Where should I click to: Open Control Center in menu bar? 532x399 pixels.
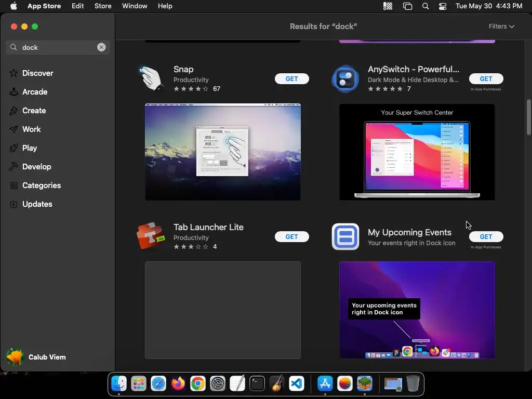443,6
